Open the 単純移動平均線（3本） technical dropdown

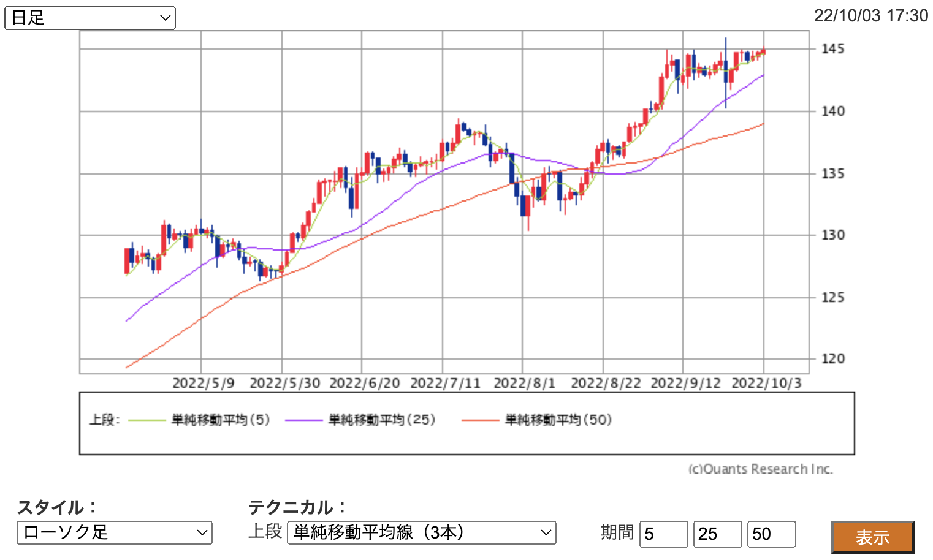422,532
